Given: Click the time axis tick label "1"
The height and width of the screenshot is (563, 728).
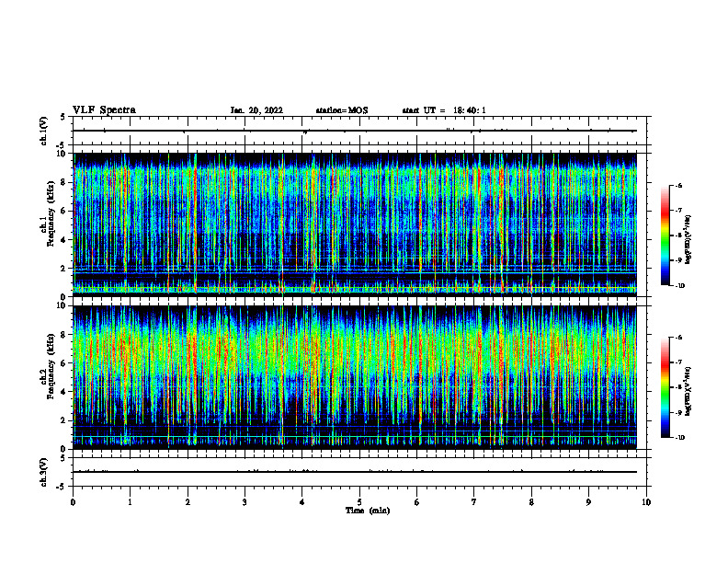Looking at the screenshot, I should 130,502.
